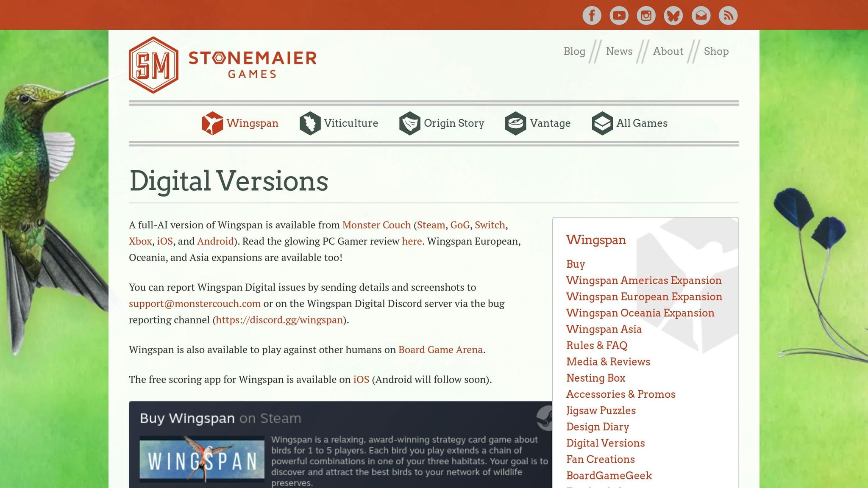
Task: Open the email newsletter icon
Action: tap(701, 16)
